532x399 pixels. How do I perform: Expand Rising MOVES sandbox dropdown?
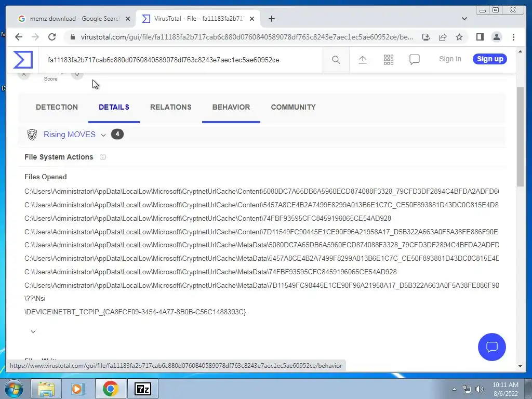click(x=103, y=135)
